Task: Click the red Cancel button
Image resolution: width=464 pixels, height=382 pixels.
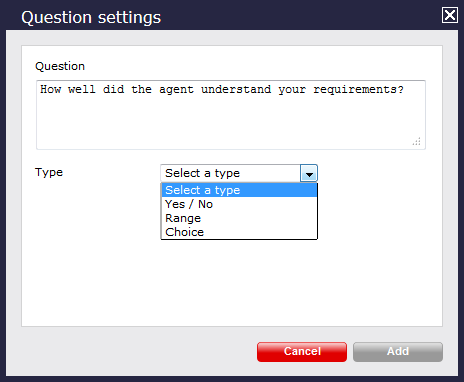Action: click(x=302, y=352)
